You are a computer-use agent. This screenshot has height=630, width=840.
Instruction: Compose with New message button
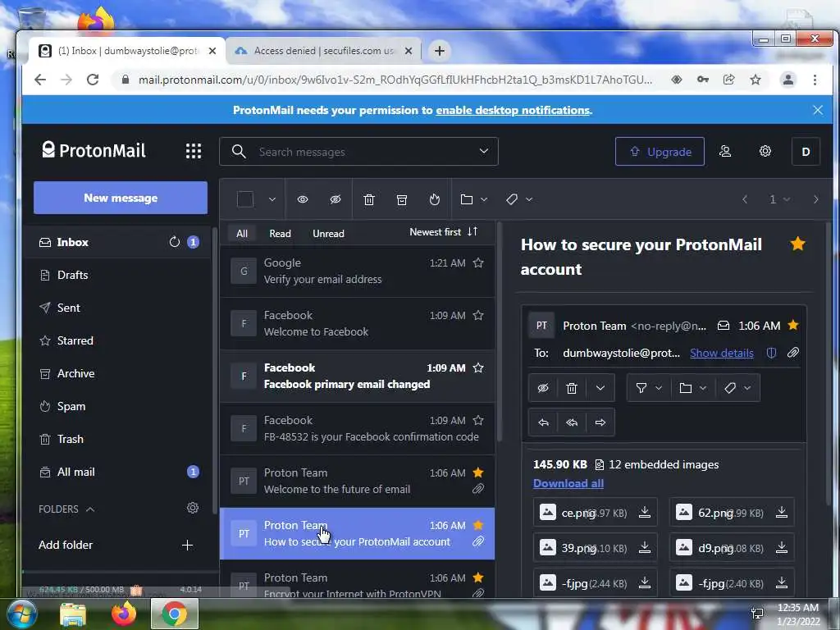pos(121,198)
